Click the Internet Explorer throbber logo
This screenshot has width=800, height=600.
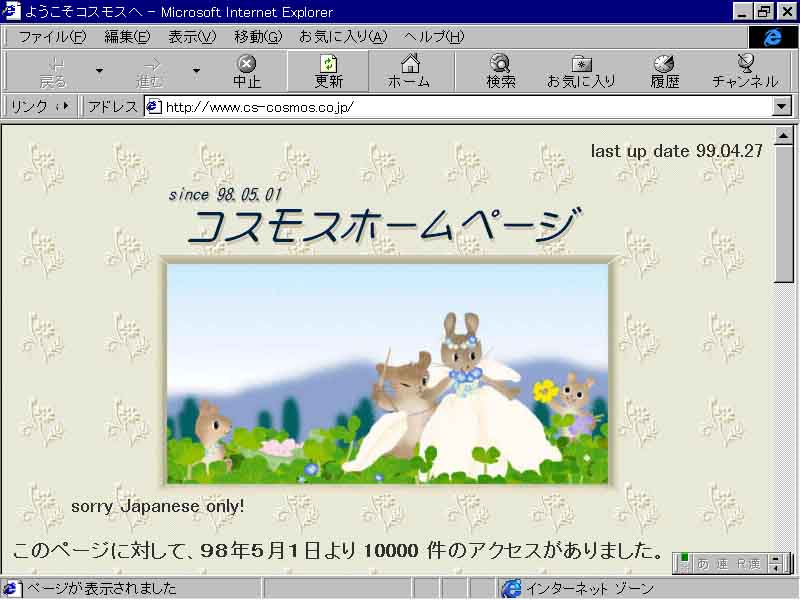pos(772,37)
